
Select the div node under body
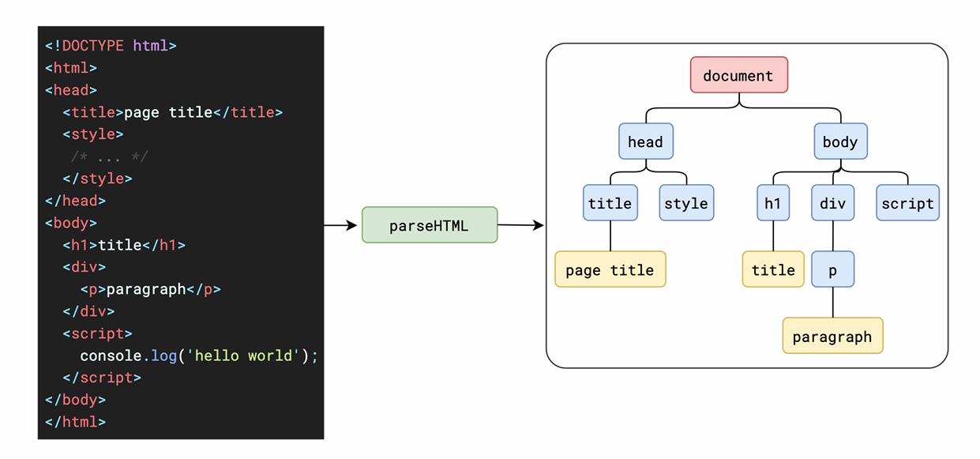click(x=832, y=203)
